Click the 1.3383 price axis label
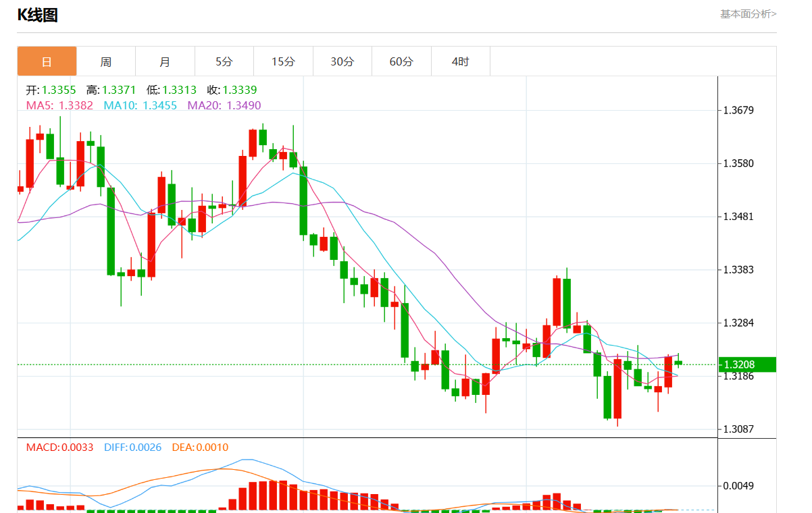 738,270
